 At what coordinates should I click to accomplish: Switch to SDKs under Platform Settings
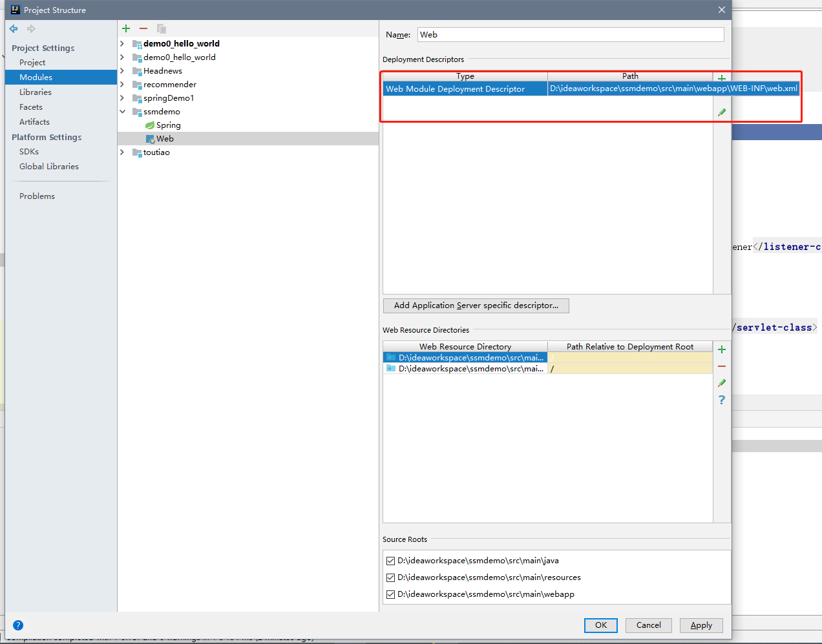[28, 151]
